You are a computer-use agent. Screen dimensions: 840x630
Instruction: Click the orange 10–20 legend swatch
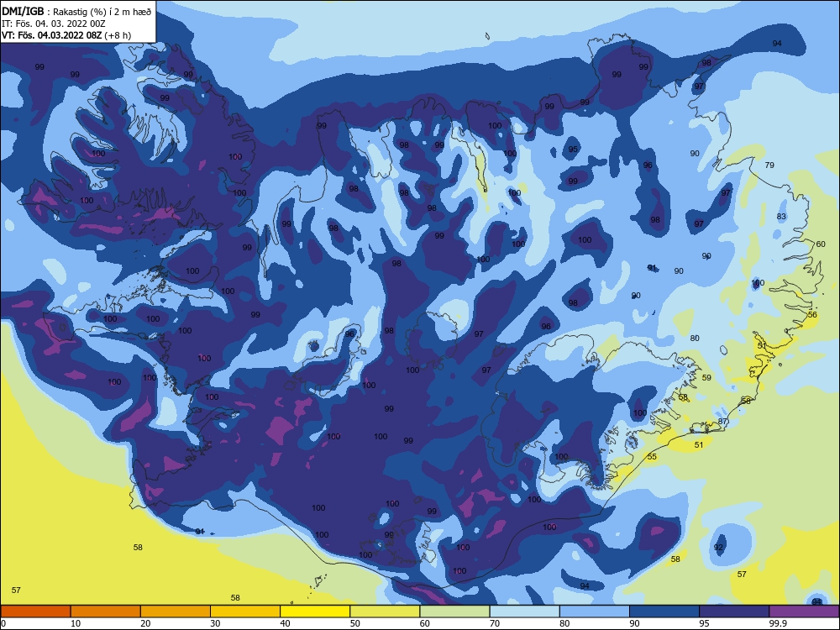(106, 612)
